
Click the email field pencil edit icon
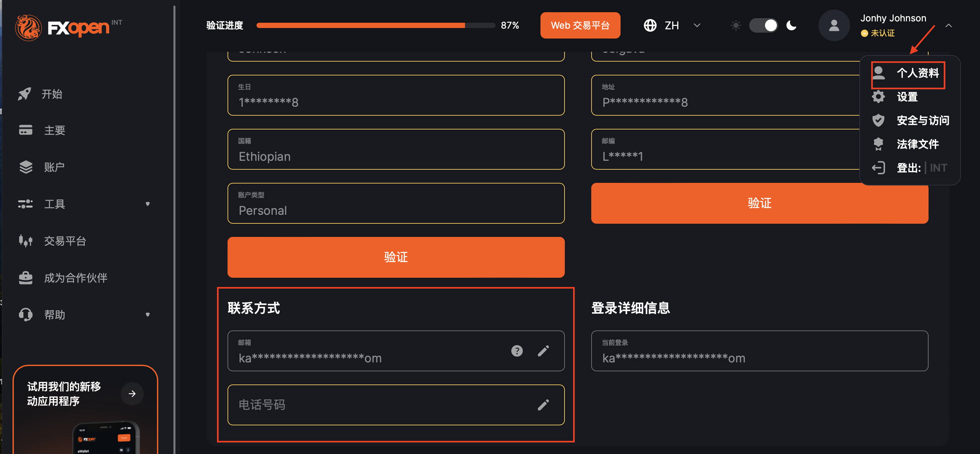point(543,351)
